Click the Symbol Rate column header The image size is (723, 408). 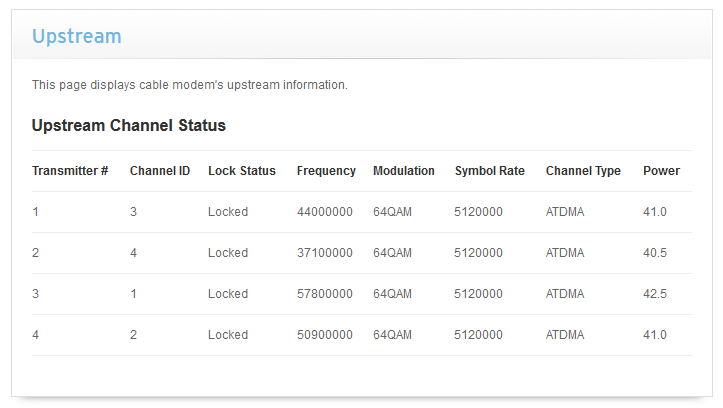[490, 171]
